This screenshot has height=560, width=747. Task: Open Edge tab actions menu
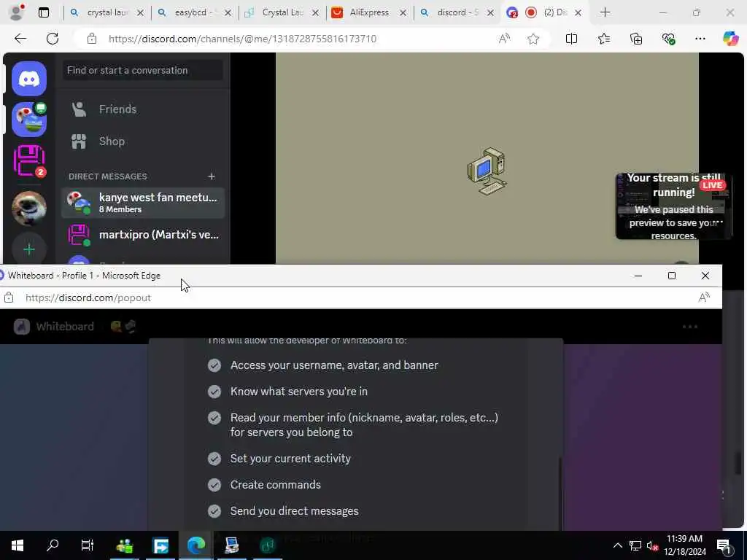tap(44, 12)
